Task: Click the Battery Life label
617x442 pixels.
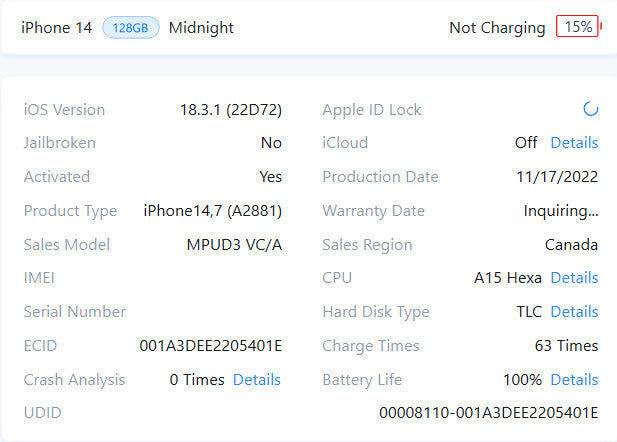Action: click(x=362, y=380)
